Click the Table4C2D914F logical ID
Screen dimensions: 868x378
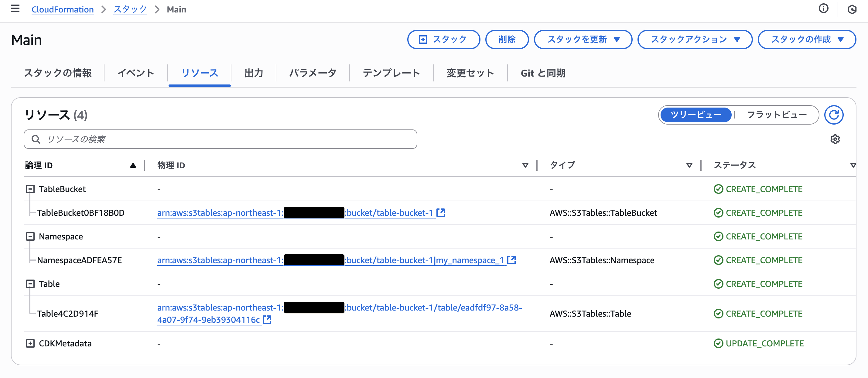tap(67, 313)
